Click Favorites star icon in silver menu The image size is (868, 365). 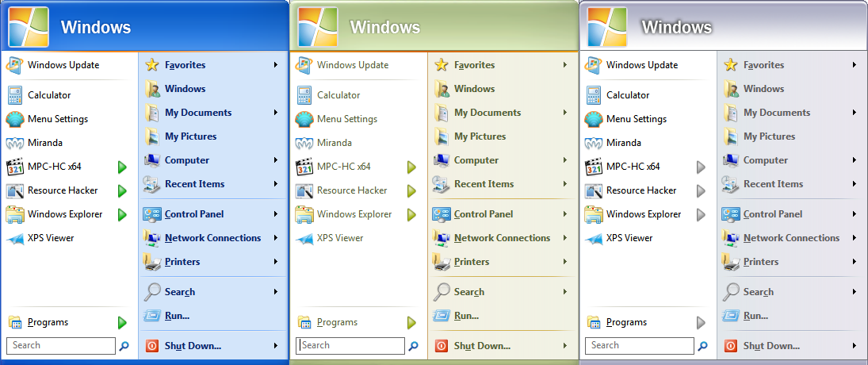pos(731,65)
